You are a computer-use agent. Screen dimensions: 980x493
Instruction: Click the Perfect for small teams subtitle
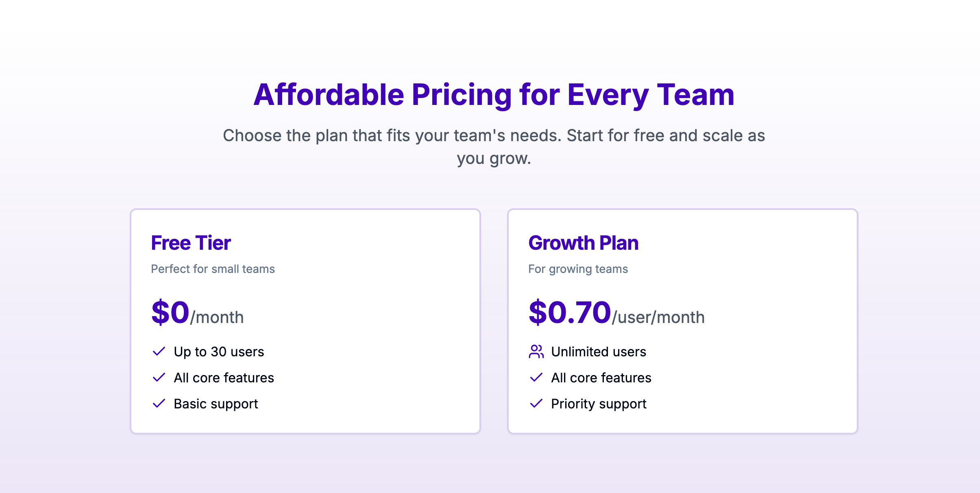pos(213,269)
